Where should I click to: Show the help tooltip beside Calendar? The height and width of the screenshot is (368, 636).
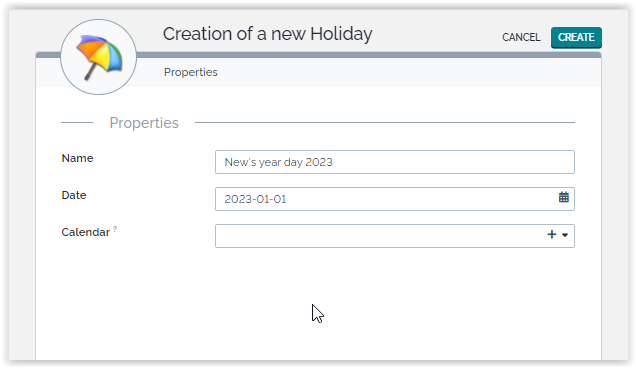coord(115,229)
